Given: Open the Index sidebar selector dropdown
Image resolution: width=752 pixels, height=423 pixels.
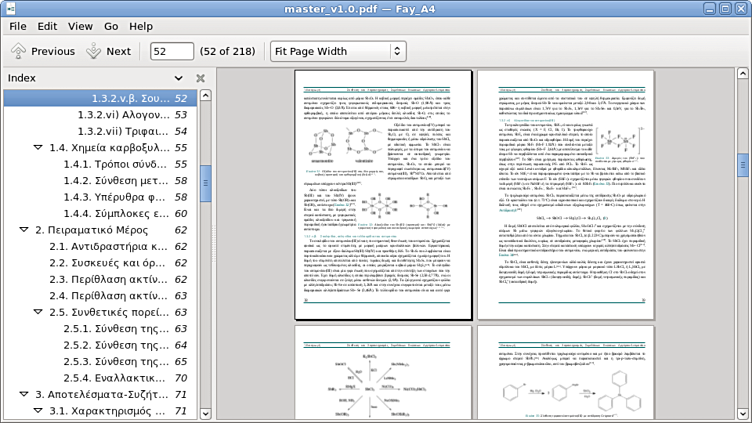Looking at the screenshot, I should [x=179, y=78].
